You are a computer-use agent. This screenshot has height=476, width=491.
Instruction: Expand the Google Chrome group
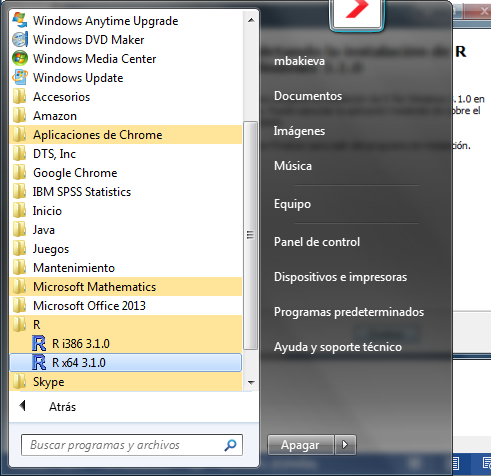click(126, 172)
